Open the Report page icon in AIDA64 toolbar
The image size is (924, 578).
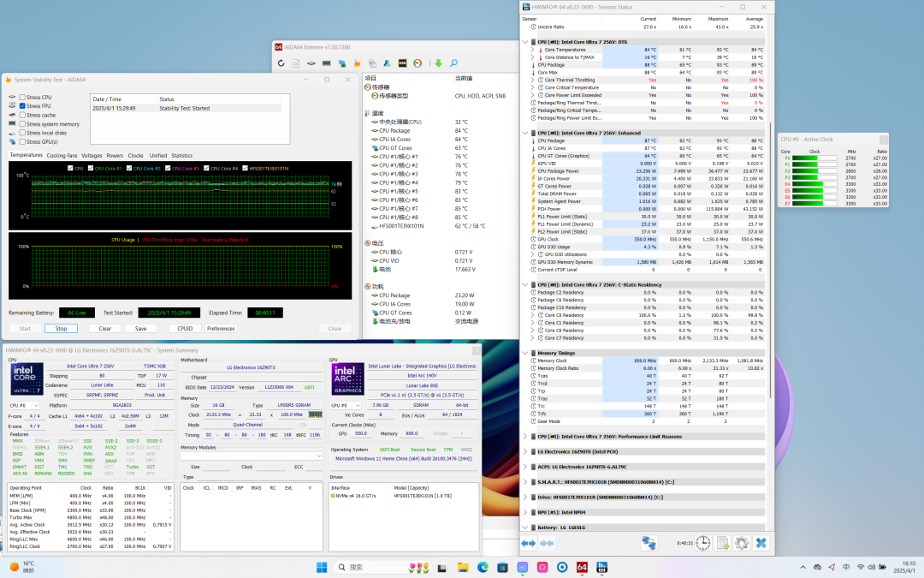click(x=296, y=63)
